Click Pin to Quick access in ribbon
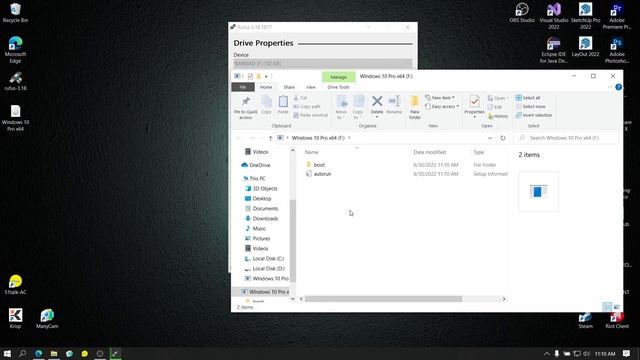 (x=246, y=108)
